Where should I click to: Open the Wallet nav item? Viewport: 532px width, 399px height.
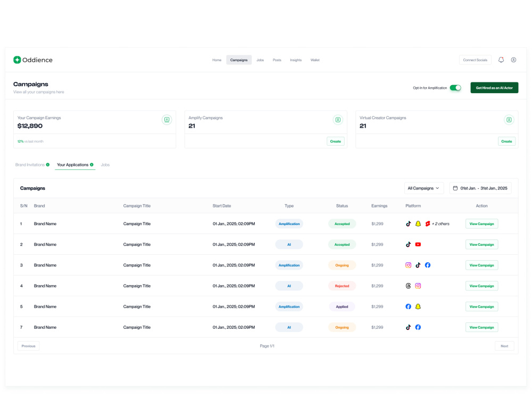click(315, 60)
